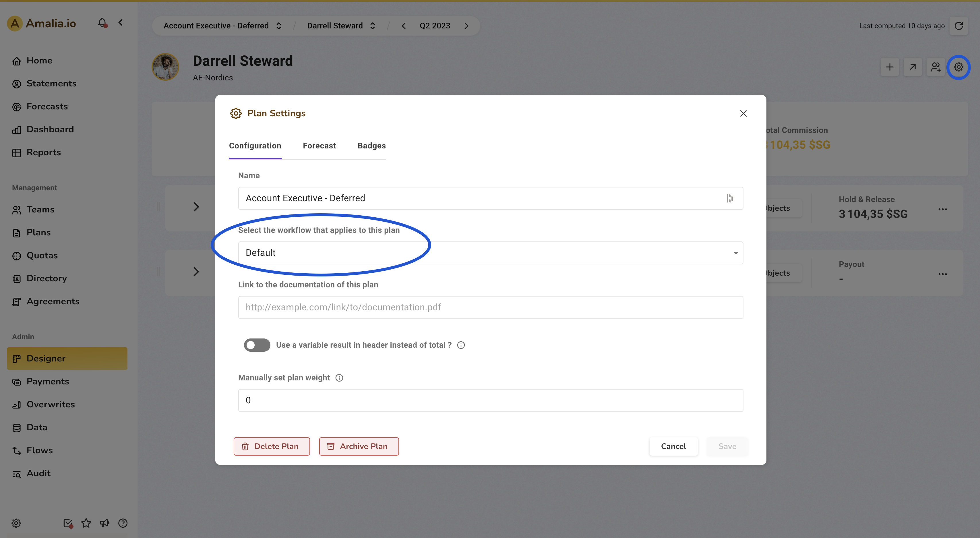Viewport: 980px width, 538px height.
Task: Open plan settings gear icon in header
Action: (x=958, y=67)
